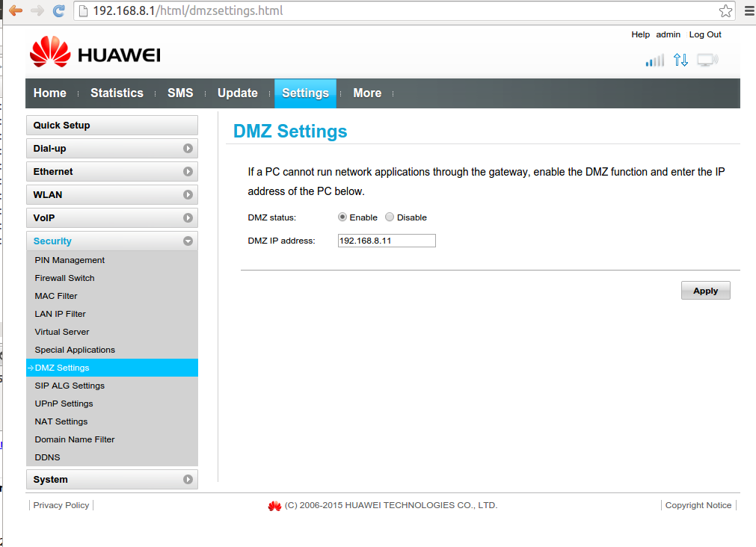Go back using browser back arrow
756x547 pixels.
pos(15,11)
